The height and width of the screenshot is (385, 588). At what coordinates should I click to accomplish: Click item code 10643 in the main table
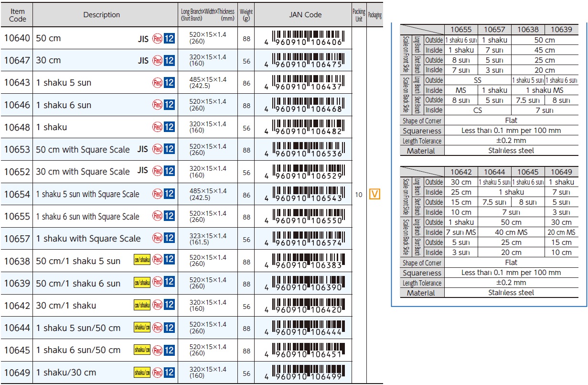(x=17, y=83)
